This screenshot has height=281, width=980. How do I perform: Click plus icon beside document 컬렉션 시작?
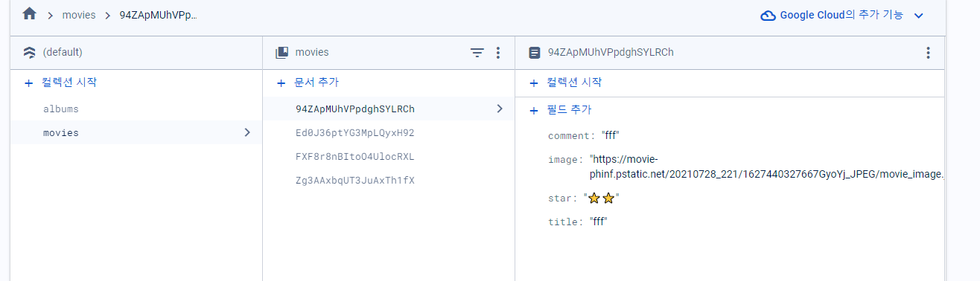pyautogui.click(x=533, y=83)
